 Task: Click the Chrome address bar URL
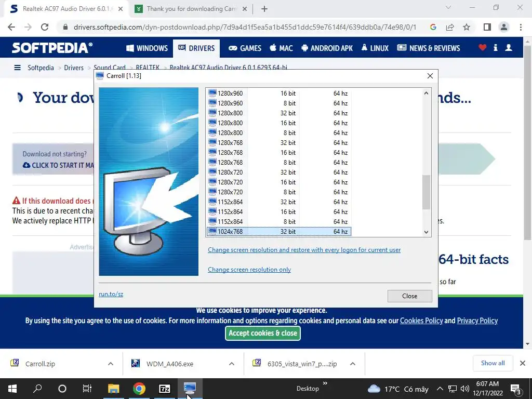[245, 27]
